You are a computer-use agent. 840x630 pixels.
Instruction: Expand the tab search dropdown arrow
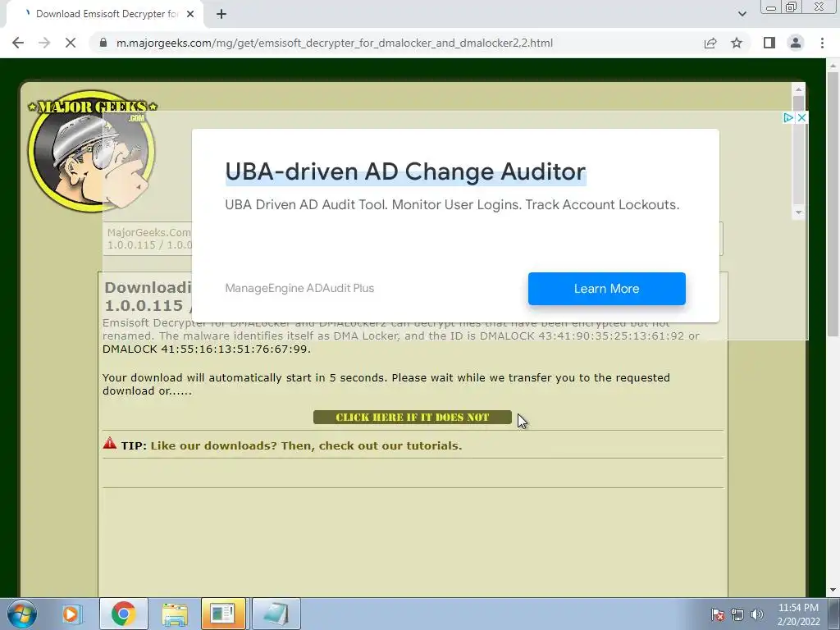(742, 14)
